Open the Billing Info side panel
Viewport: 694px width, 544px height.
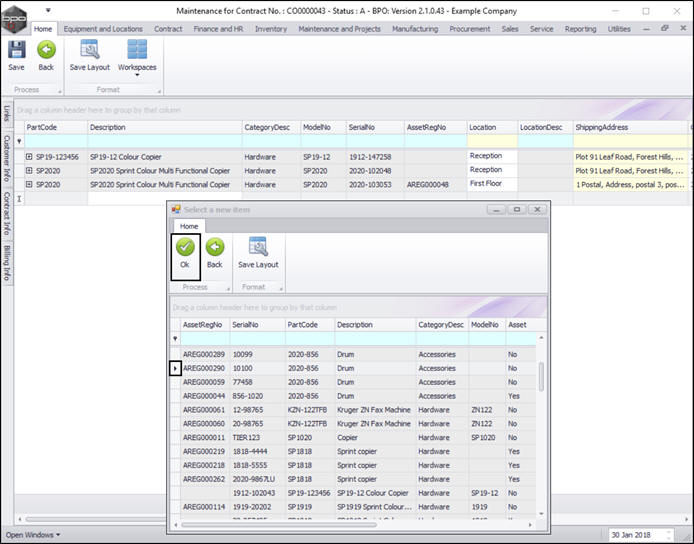click(7, 262)
